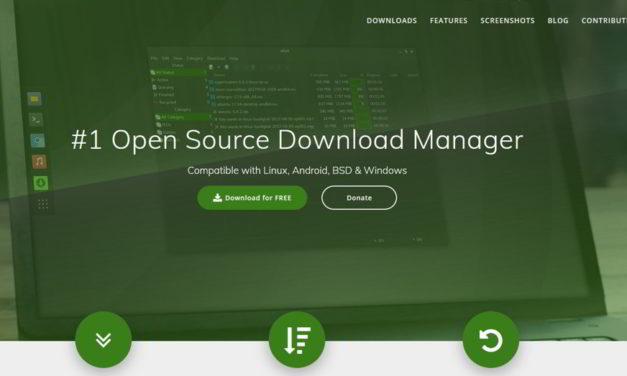Image resolution: width=627 pixels, height=376 pixels.
Task: Click 'Compatible with Linux, Android, BSD & Windows' text
Action: [297, 170]
